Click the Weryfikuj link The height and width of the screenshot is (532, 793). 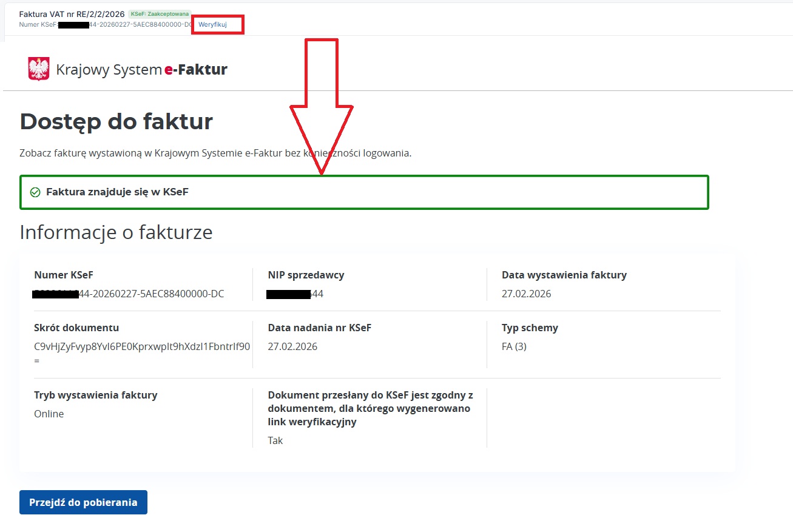pos(212,25)
